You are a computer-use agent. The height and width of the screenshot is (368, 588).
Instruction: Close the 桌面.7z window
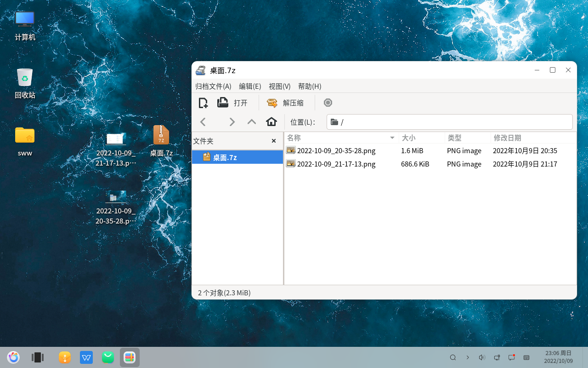[x=568, y=70]
